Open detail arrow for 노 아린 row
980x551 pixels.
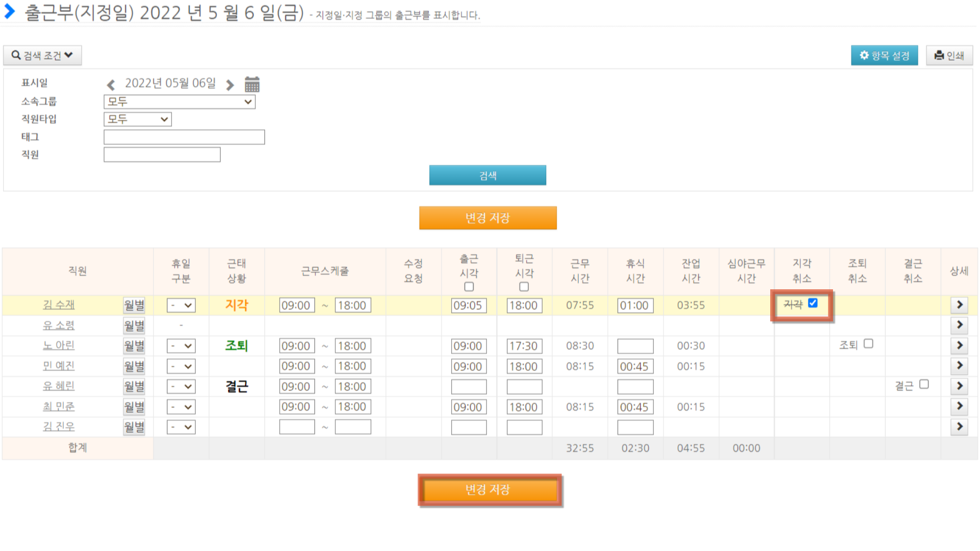(x=959, y=345)
